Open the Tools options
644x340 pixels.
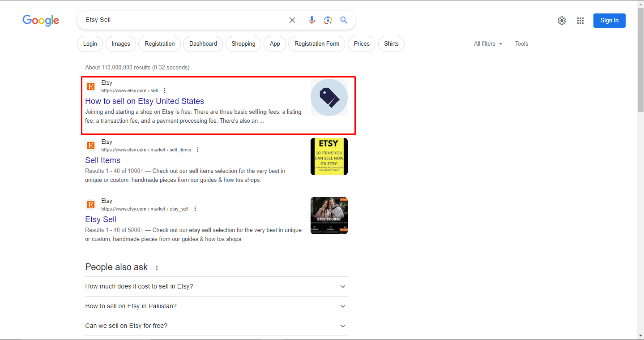521,44
